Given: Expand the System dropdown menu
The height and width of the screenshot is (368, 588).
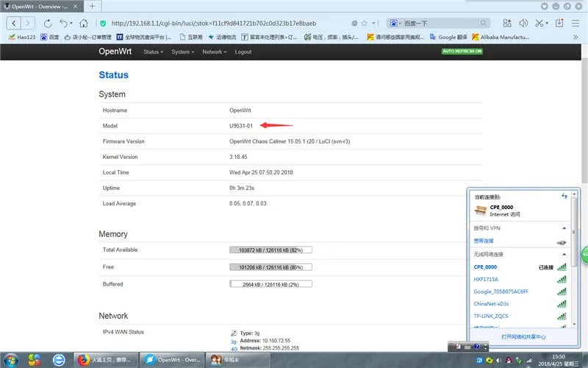Looking at the screenshot, I should point(182,52).
